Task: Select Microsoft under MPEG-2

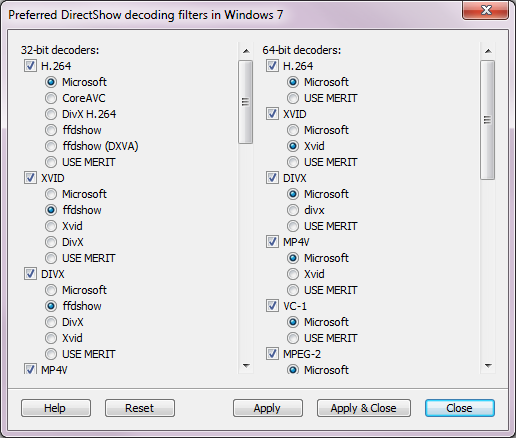Action: point(293,369)
